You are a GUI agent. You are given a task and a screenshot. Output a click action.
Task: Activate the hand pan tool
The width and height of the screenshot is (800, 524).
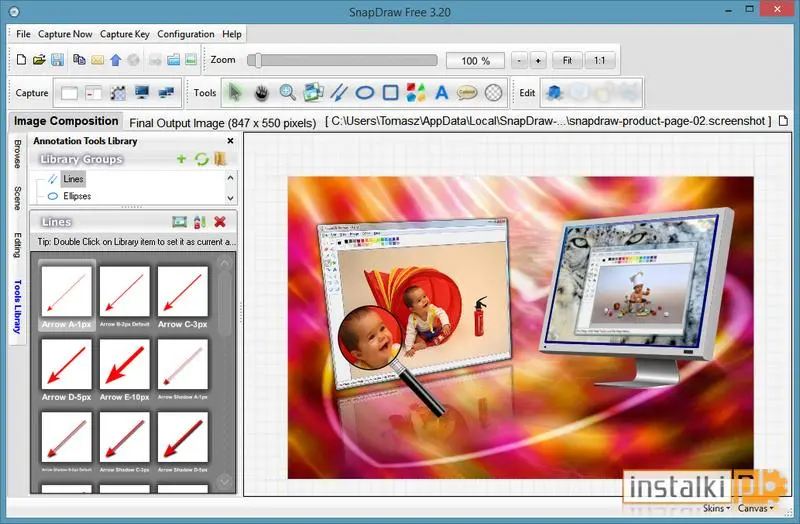point(261,93)
